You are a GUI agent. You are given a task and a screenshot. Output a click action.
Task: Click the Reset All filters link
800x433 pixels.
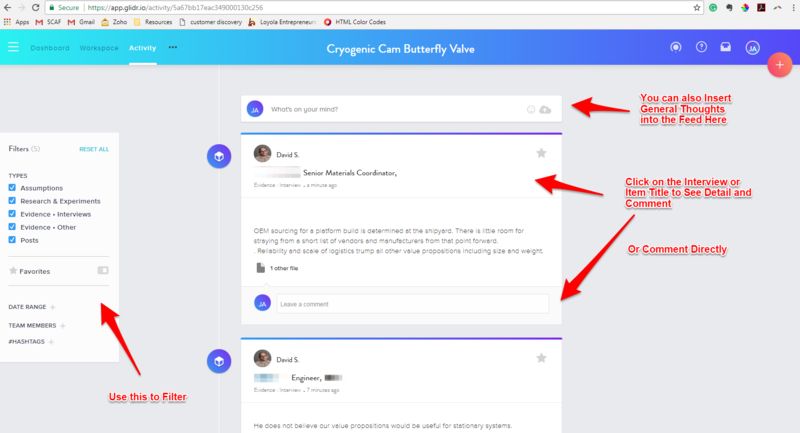pyautogui.click(x=94, y=149)
